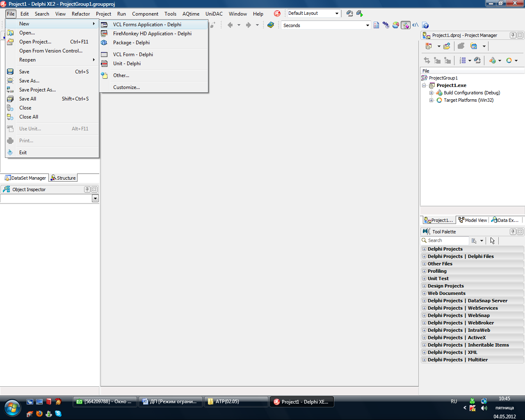Expand Target Platforms (Win32) node
The height and width of the screenshot is (420, 525).
pos(431,100)
